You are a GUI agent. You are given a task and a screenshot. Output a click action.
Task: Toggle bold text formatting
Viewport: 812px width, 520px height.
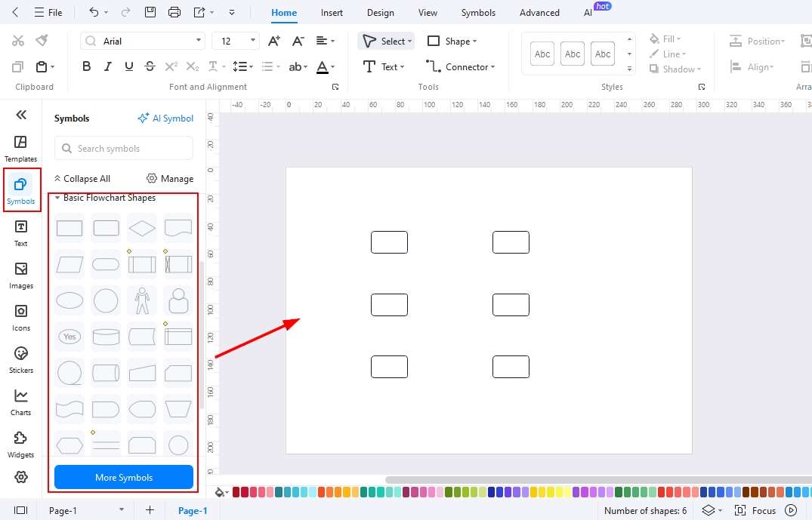86,66
